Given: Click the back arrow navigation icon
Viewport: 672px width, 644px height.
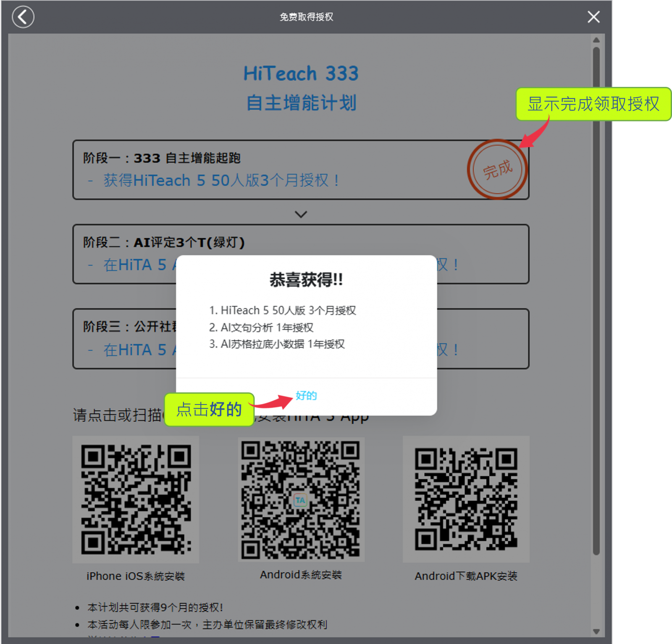Looking at the screenshot, I should pyautogui.click(x=23, y=17).
